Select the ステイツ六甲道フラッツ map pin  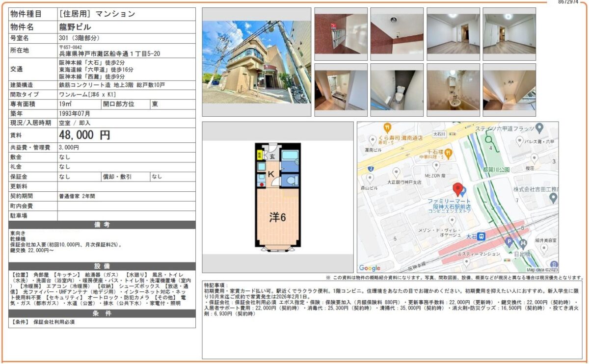pyautogui.click(x=539, y=129)
